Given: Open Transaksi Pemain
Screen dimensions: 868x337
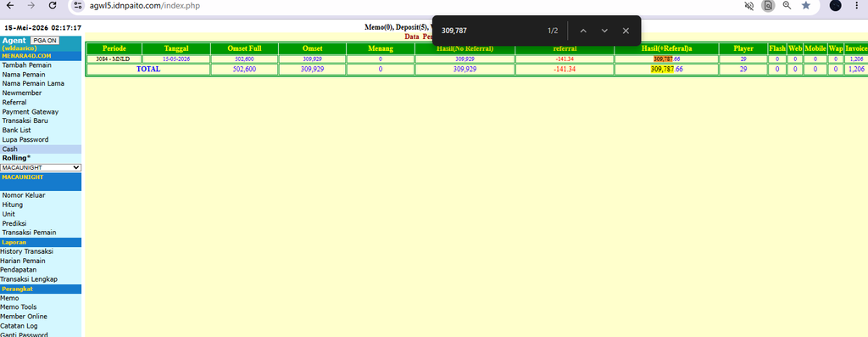Looking at the screenshot, I should coord(30,233).
